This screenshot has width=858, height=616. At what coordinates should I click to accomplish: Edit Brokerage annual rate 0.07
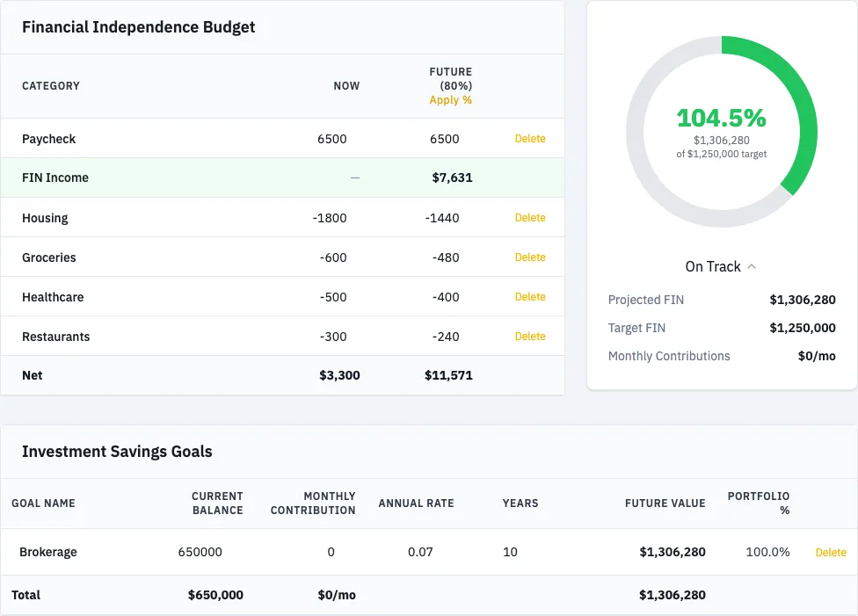point(420,552)
